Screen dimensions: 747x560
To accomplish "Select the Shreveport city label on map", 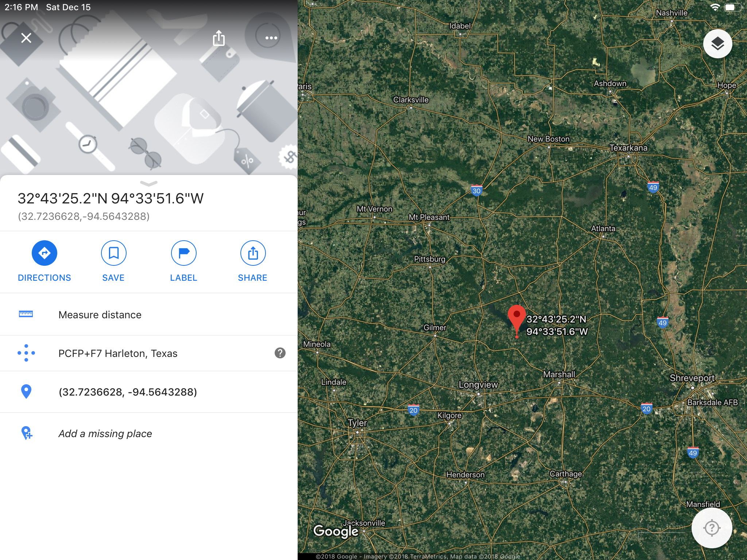I will pos(692,378).
